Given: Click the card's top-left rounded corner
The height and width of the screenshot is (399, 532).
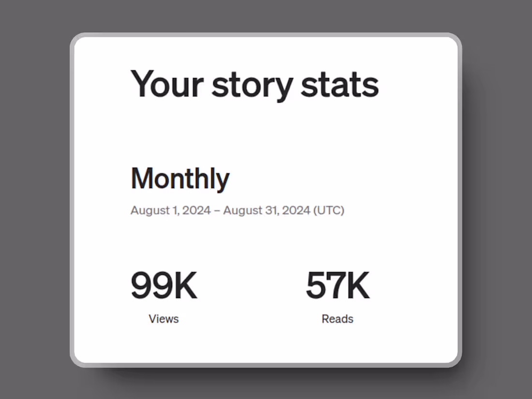Looking at the screenshot, I should [77, 40].
